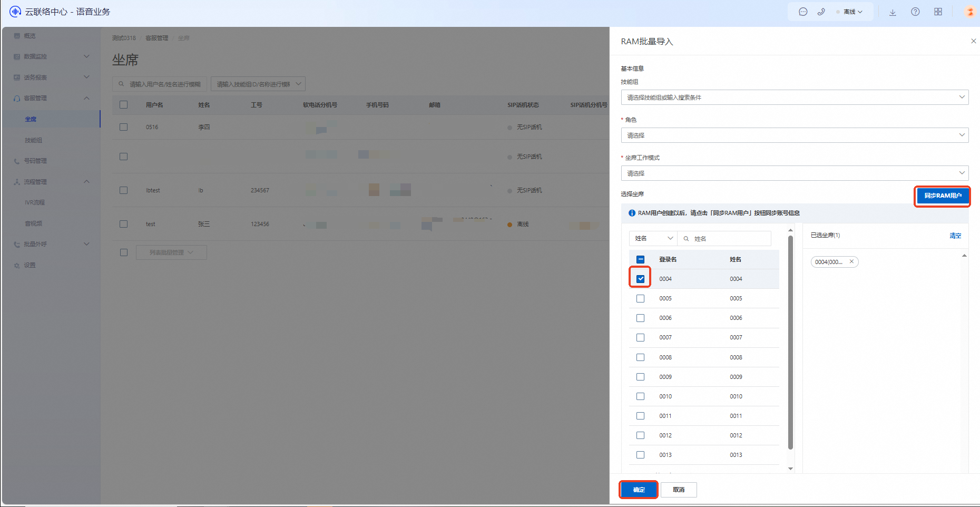Open the 角色 select dropdown

(x=795, y=135)
